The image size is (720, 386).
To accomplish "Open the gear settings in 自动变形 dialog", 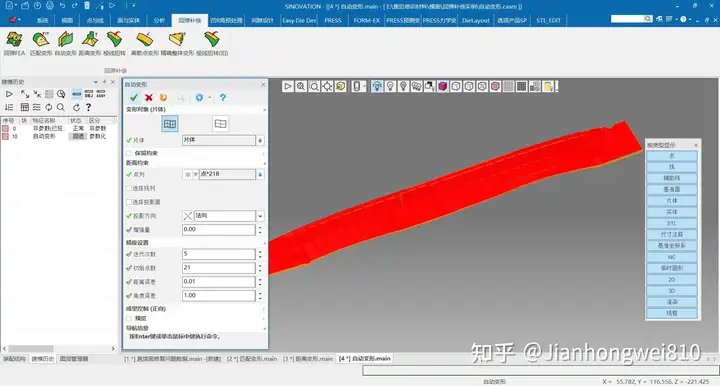I will (x=199, y=97).
